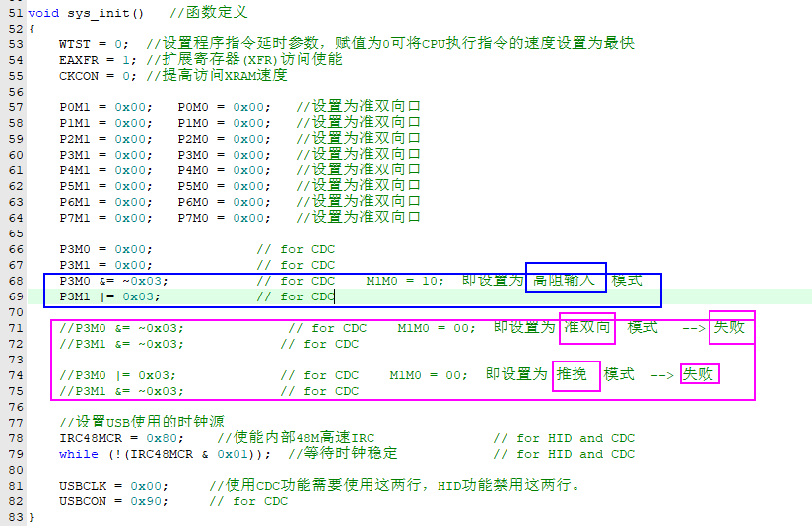Click P6M0 = 0x00; on line 63

(x=225, y=202)
